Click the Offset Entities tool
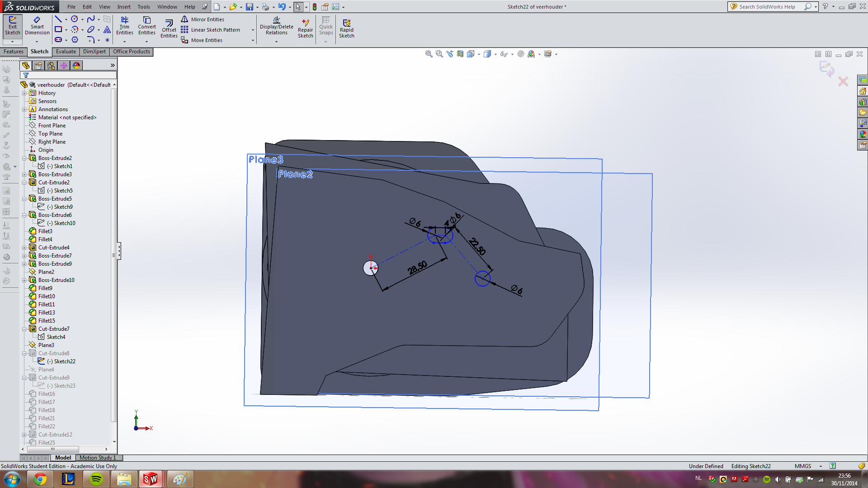This screenshot has width=868, height=488. tap(169, 29)
